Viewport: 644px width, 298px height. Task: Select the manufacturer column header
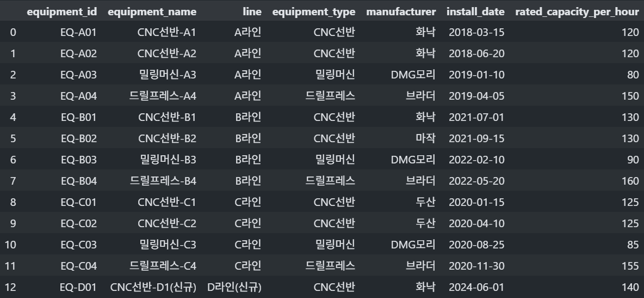tap(401, 11)
